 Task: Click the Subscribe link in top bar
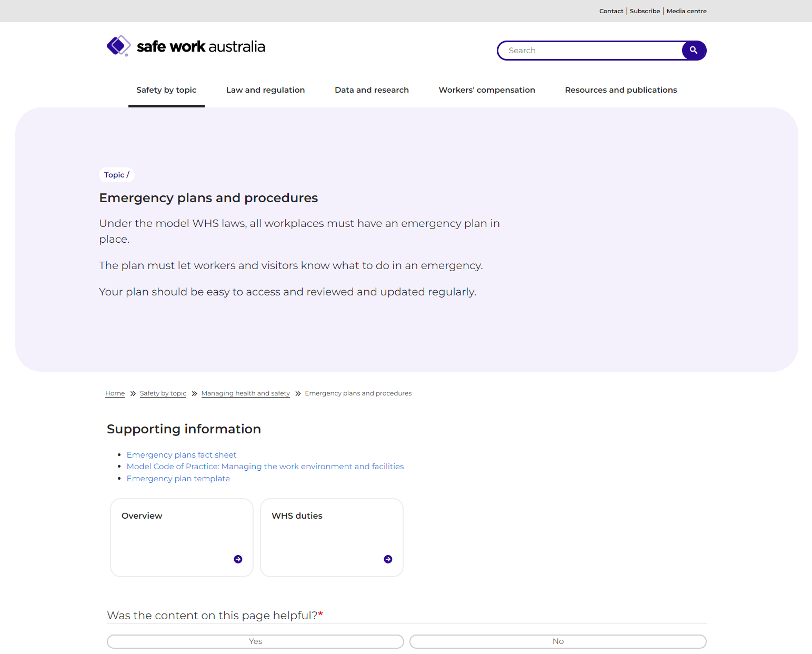click(645, 11)
